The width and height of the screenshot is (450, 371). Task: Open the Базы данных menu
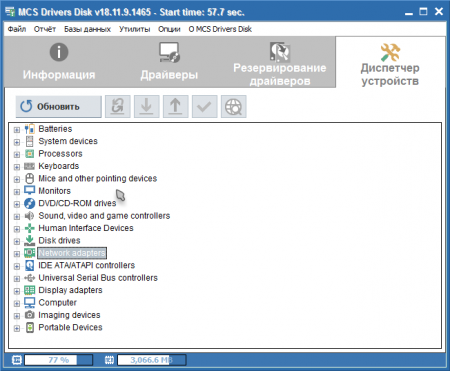[x=87, y=29]
